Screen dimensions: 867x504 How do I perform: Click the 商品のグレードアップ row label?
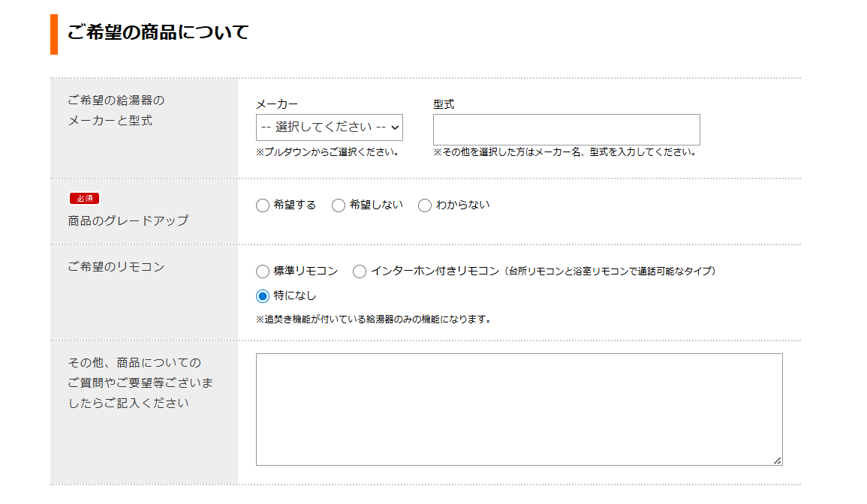128,221
